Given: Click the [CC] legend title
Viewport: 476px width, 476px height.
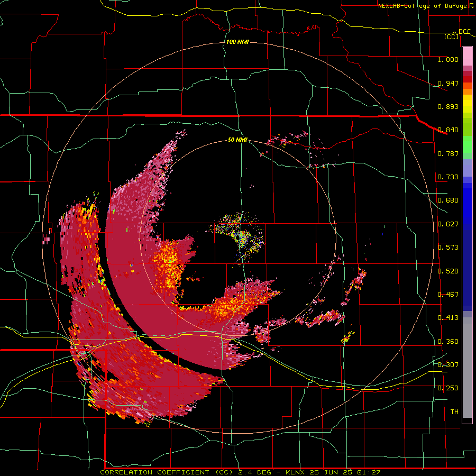Looking at the screenshot, I should click(x=452, y=36).
